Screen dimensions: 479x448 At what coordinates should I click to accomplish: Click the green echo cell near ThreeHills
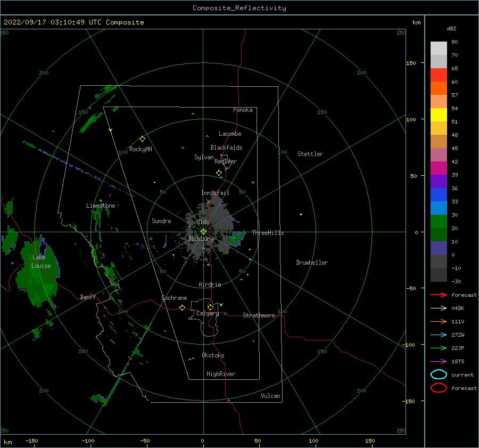coord(236,238)
